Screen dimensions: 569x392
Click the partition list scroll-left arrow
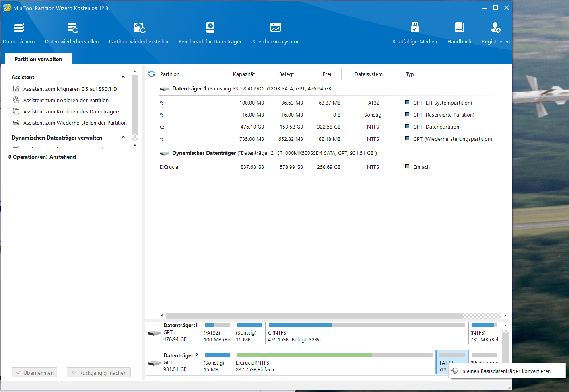(162, 316)
